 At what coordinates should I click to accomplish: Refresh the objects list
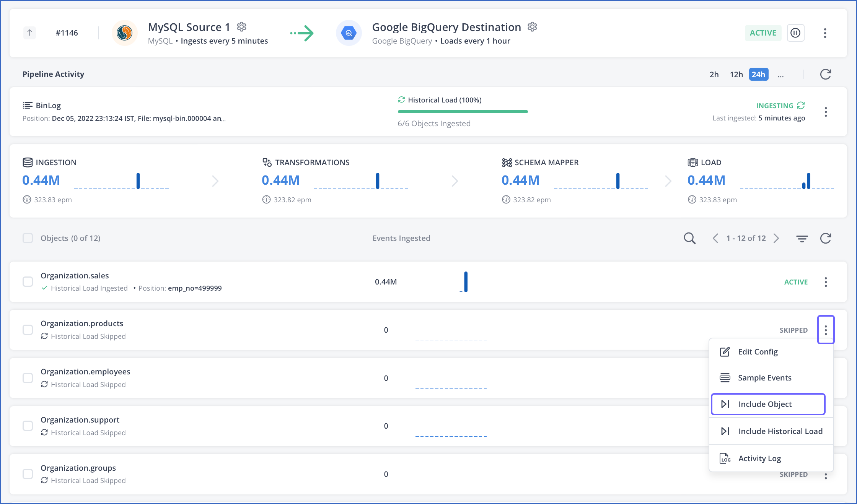tap(826, 238)
